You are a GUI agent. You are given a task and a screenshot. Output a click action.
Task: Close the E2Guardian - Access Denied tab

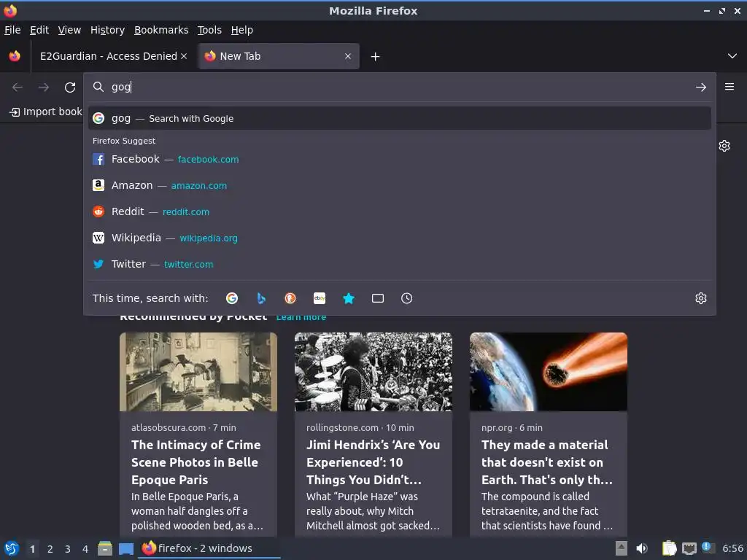(184, 56)
